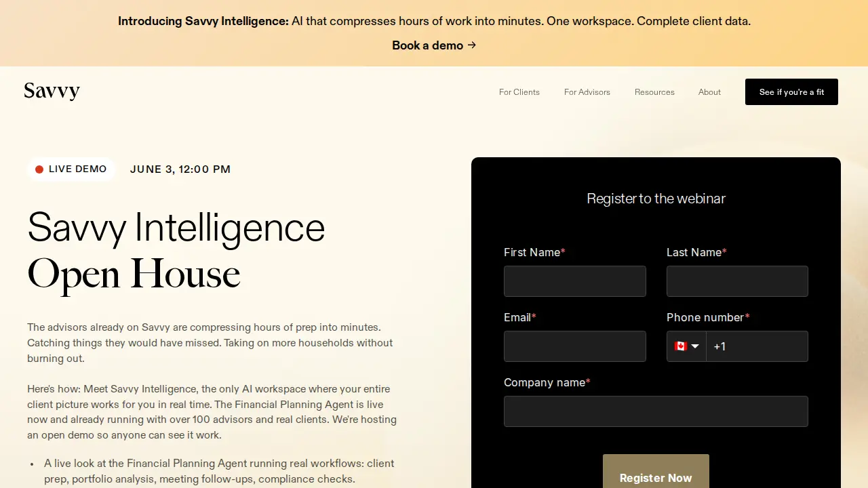
Task: Click the heading Savvy Intelligence
Action: pyautogui.click(x=176, y=228)
